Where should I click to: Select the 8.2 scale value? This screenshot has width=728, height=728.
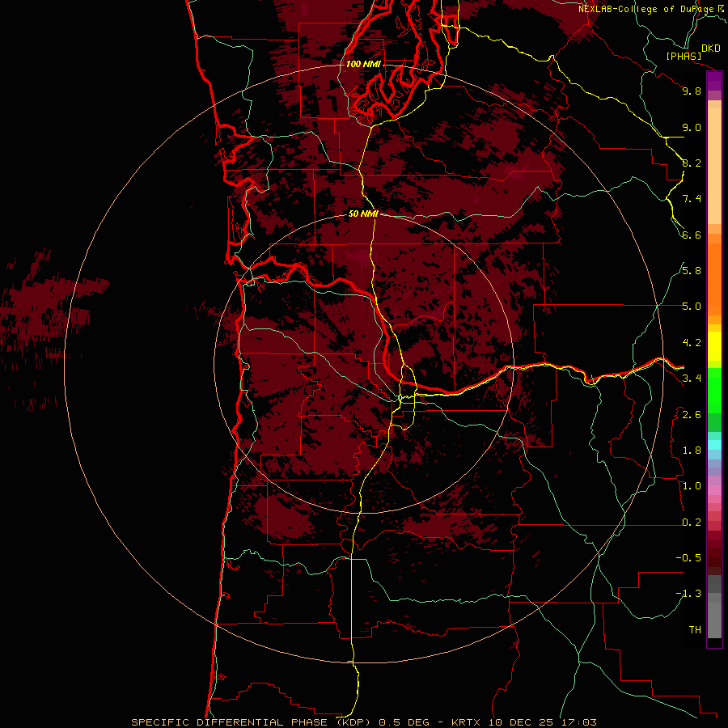692,163
